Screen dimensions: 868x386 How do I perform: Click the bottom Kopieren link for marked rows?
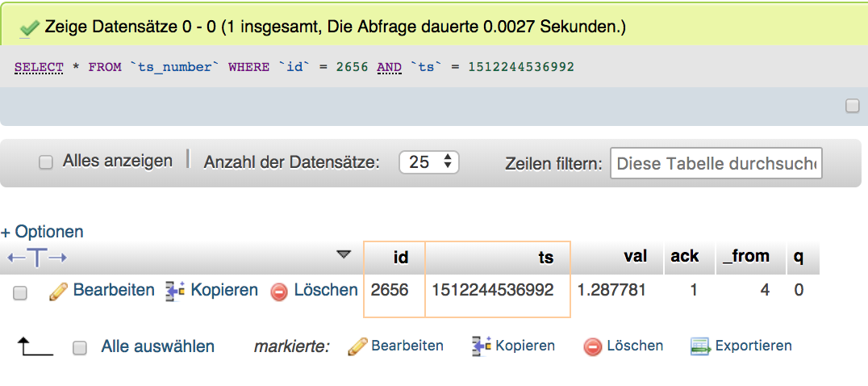pyautogui.click(x=525, y=346)
